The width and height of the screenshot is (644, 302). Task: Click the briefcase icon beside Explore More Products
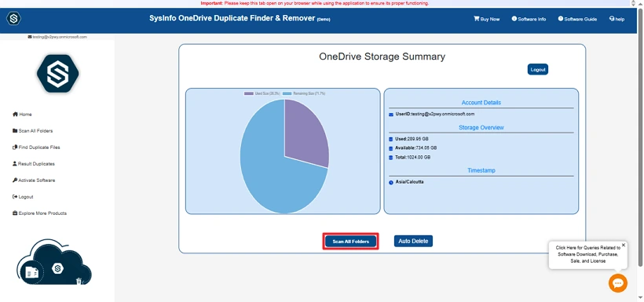point(15,213)
